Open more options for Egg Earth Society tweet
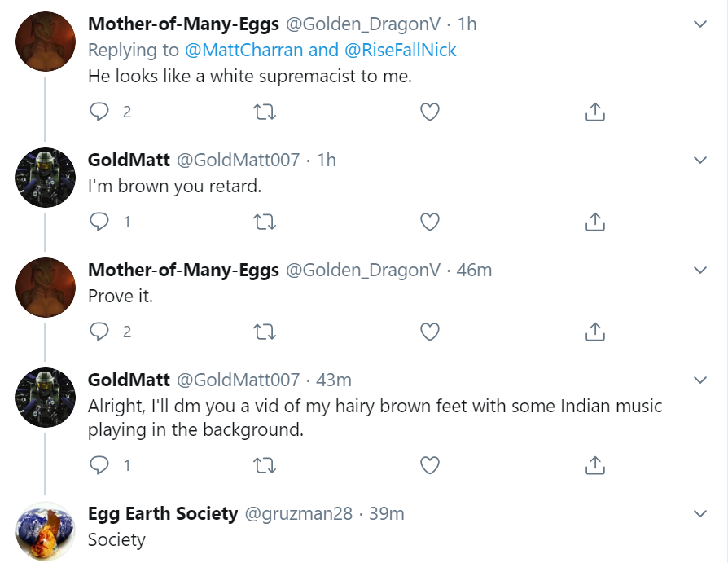Viewport: 728px width, 563px height. pyautogui.click(x=699, y=514)
